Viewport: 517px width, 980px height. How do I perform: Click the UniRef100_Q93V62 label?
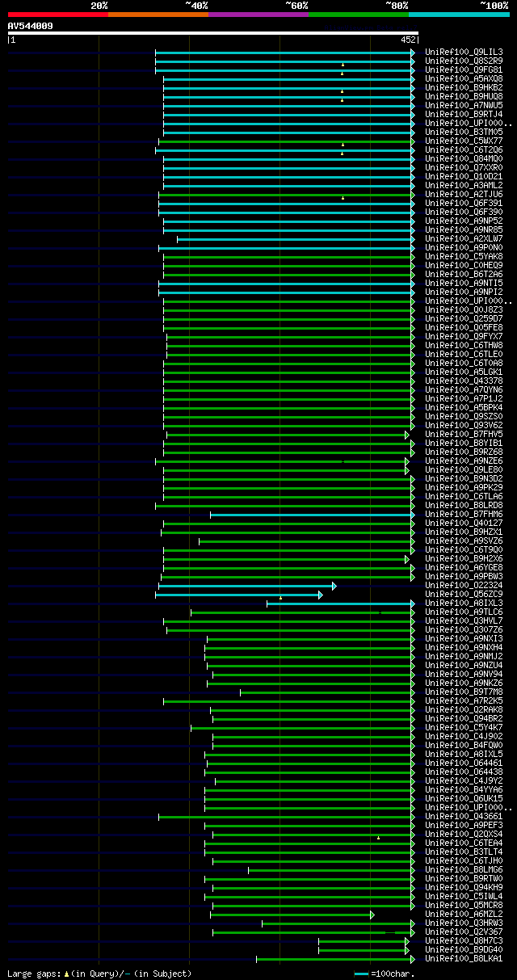(x=464, y=425)
